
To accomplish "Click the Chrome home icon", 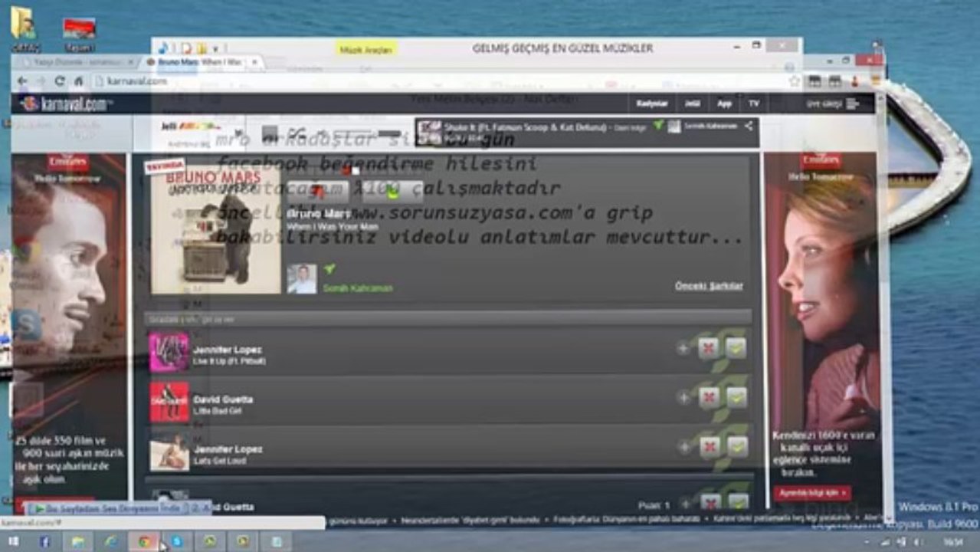I will point(78,80).
